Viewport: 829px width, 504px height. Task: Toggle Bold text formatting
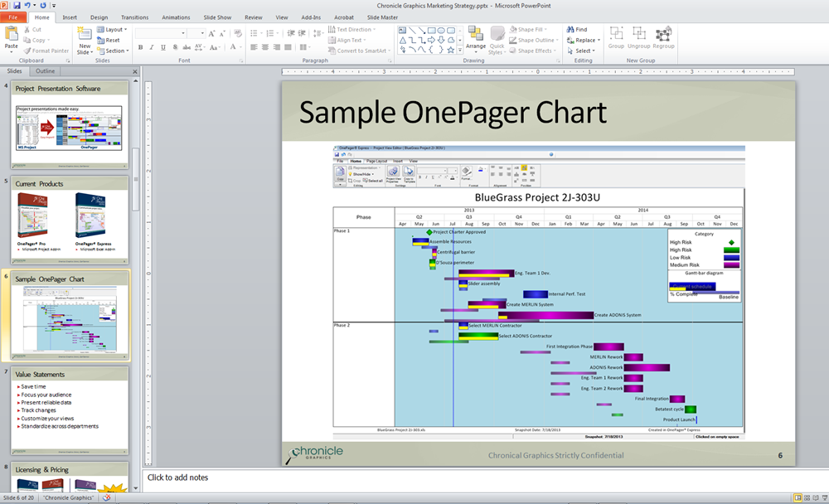point(141,47)
